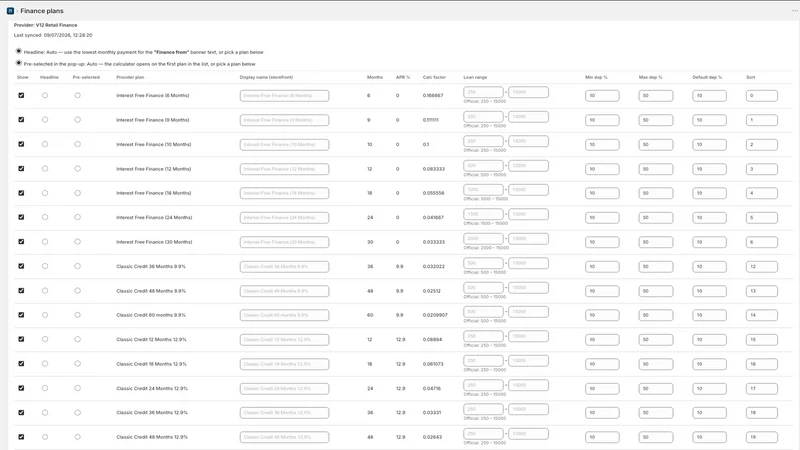Click the Loan range column header
The height and width of the screenshot is (450, 800).
[475, 77]
